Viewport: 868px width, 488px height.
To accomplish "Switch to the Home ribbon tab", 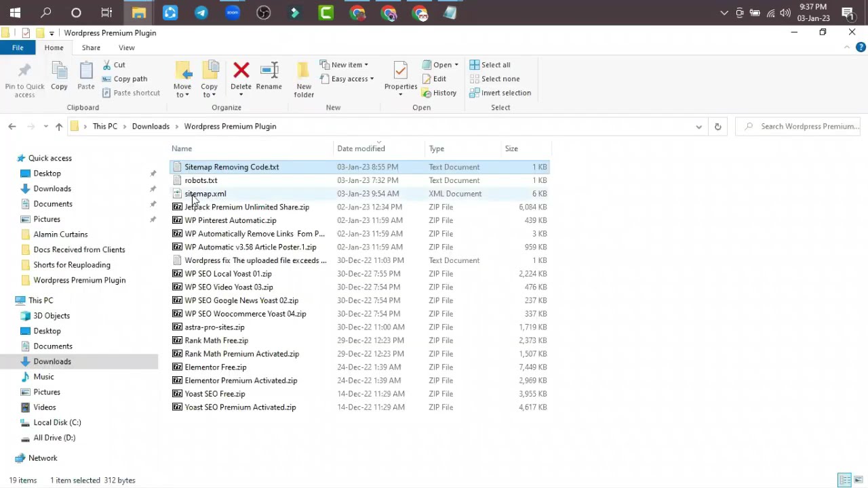I will coord(54,47).
